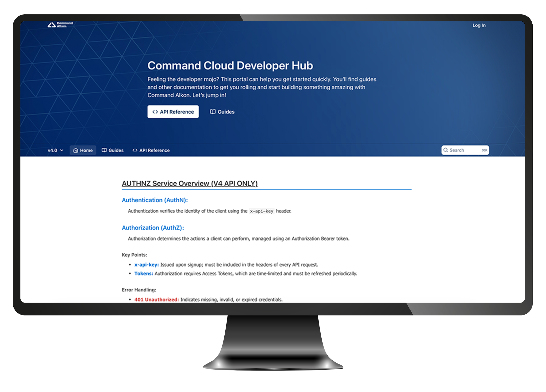546x392 pixels.
Task: Click the book icon beside hero Guides link
Action: (213, 112)
